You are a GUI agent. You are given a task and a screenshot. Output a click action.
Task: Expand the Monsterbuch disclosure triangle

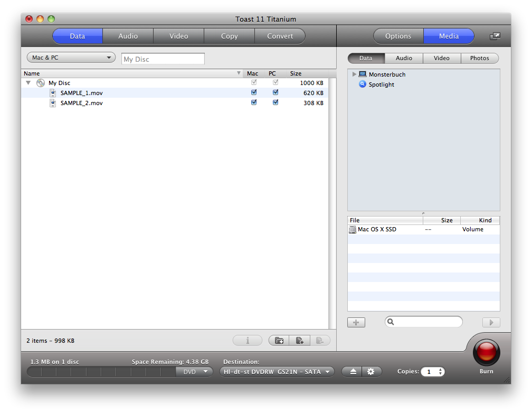click(354, 74)
